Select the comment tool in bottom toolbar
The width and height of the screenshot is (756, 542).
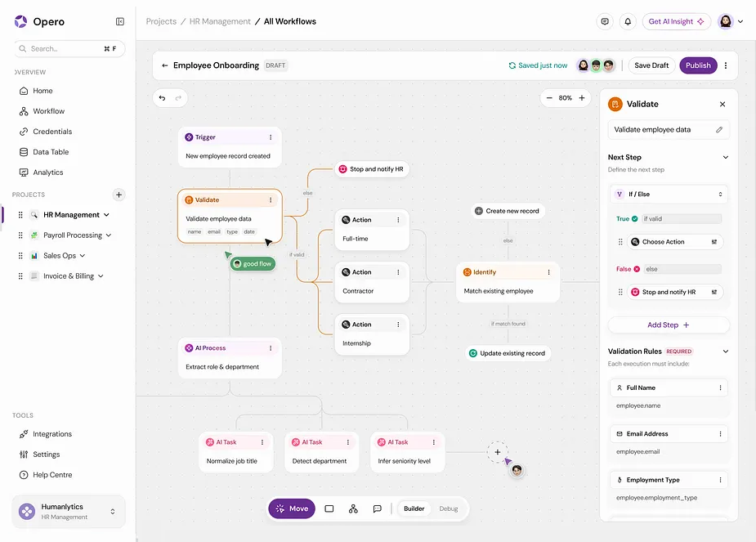click(378, 508)
